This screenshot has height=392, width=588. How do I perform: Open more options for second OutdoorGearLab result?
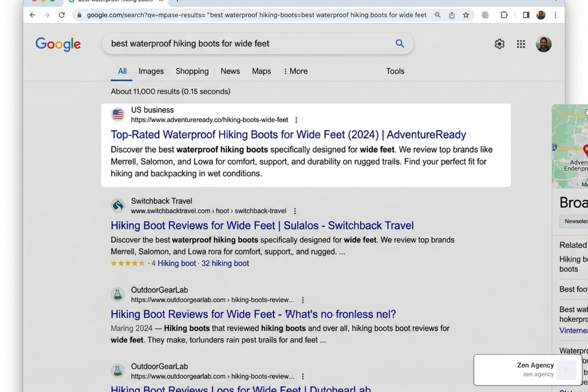point(303,376)
